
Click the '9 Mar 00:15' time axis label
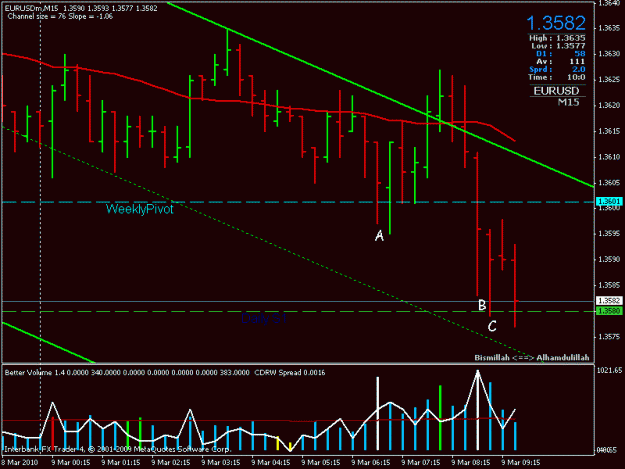pos(71,463)
